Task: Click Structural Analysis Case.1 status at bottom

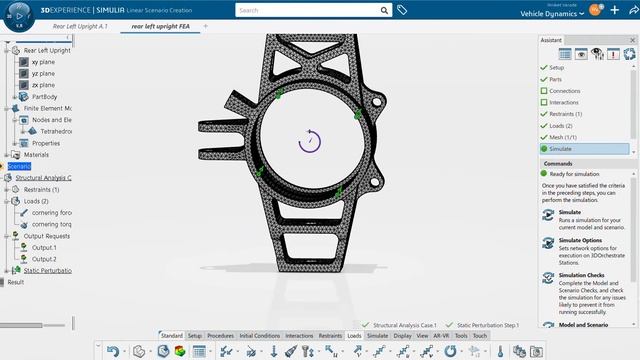Action: (x=400, y=325)
